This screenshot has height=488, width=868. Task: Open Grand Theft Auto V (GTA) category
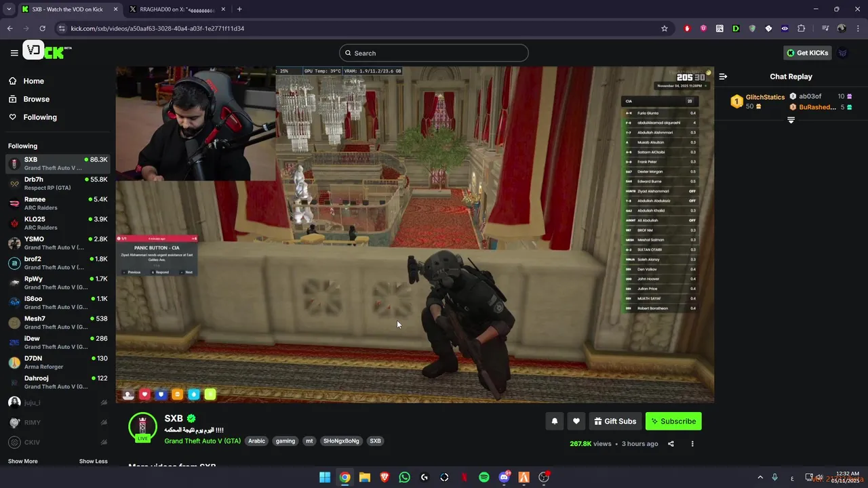pos(202,441)
